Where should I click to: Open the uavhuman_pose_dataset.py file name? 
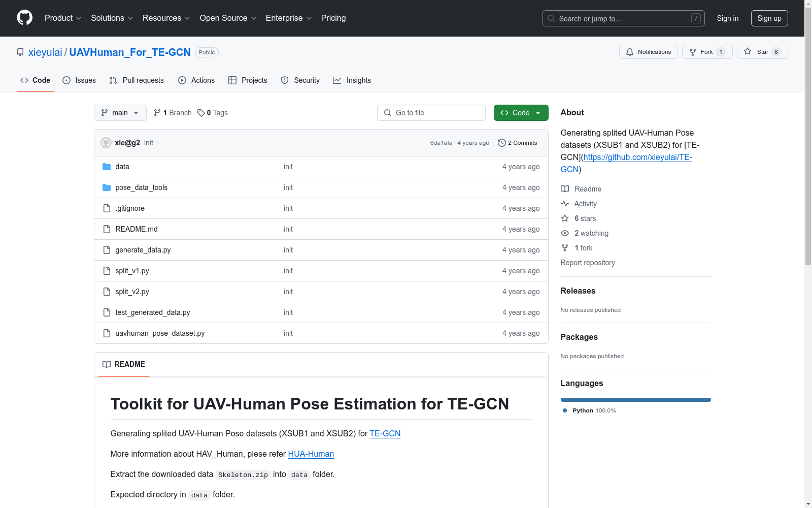(160, 333)
